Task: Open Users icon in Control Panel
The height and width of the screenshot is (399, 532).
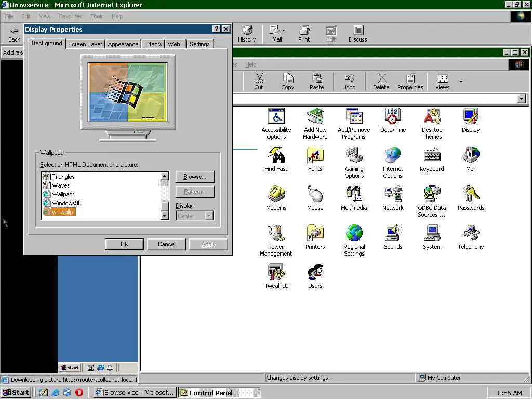Action: click(x=315, y=276)
